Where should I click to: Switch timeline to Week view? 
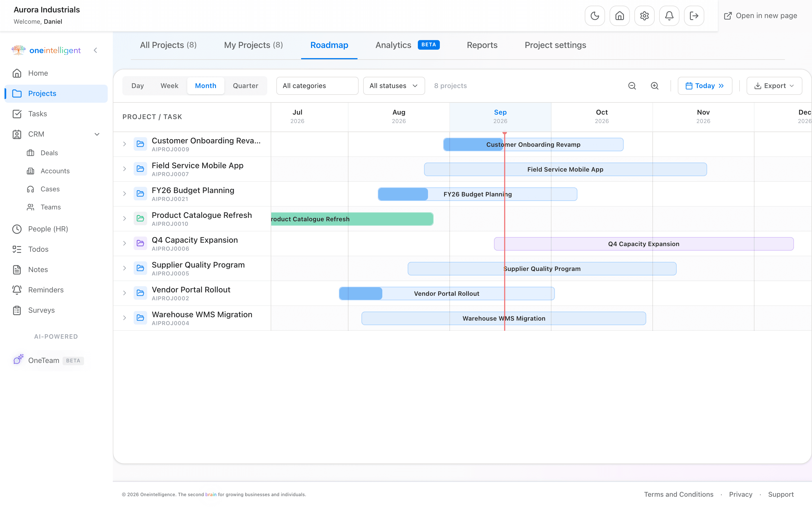coord(169,86)
